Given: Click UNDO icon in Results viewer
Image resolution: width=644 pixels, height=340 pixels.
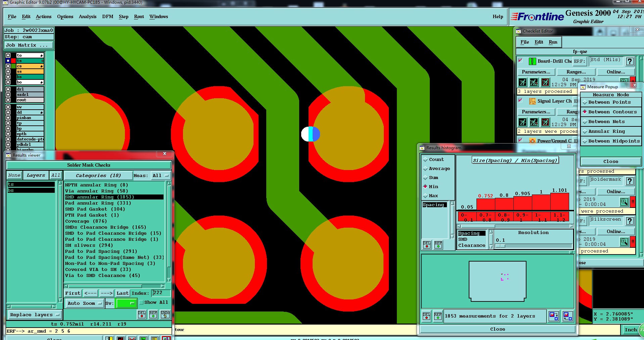Looking at the screenshot, I should click(x=165, y=314).
